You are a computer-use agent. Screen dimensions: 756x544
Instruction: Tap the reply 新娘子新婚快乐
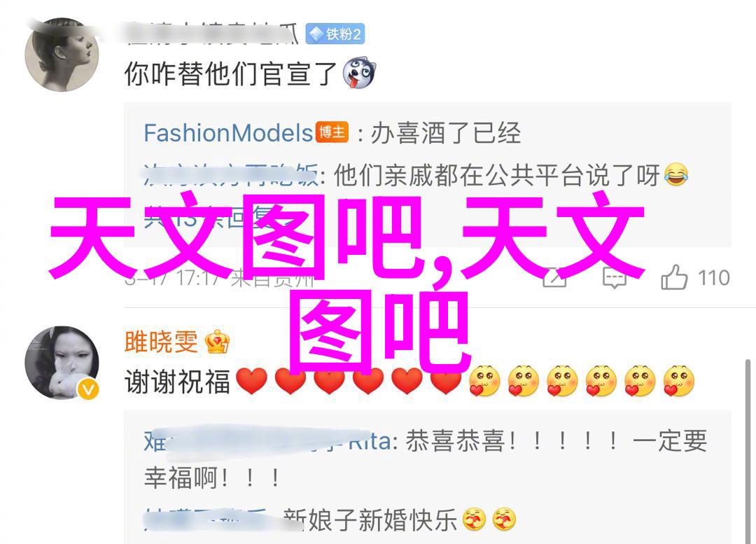coord(370,520)
